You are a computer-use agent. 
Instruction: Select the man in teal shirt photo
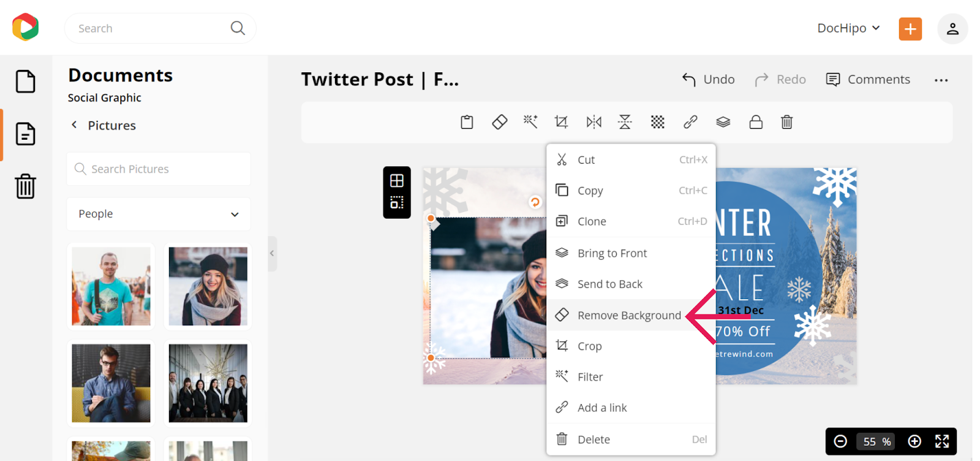[111, 286]
